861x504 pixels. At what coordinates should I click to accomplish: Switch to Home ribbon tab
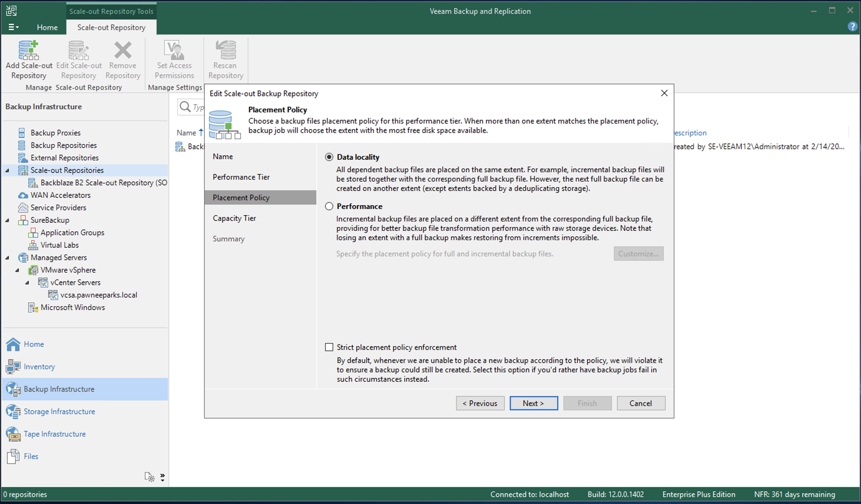click(x=47, y=27)
